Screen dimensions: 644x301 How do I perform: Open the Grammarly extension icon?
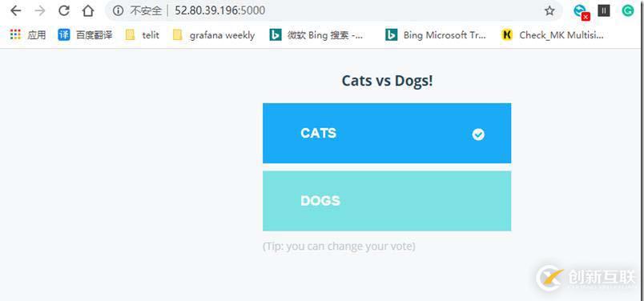627,10
